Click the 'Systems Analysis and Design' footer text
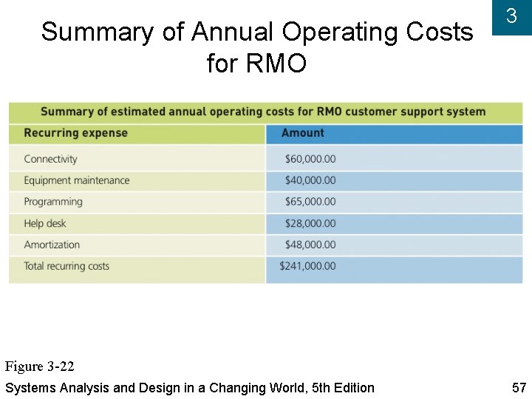 coord(190,388)
